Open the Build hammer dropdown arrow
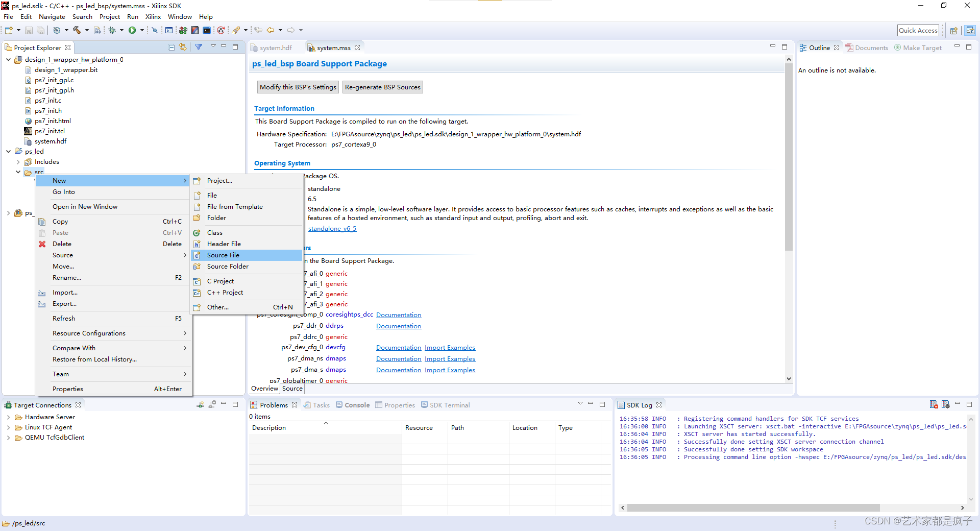 [86, 30]
